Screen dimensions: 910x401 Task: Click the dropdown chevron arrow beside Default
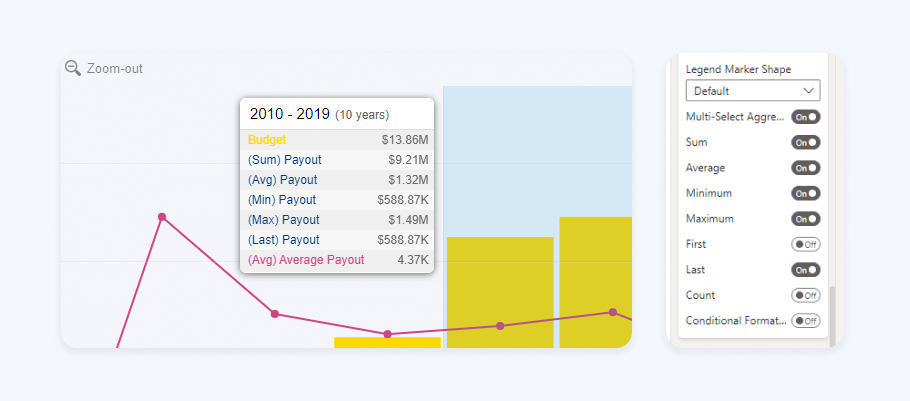click(x=809, y=91)
